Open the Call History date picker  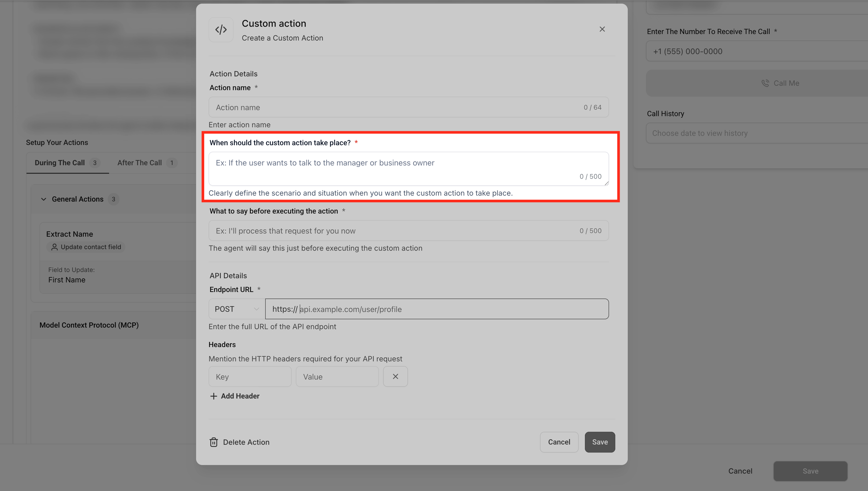click(x=755, y=133)
